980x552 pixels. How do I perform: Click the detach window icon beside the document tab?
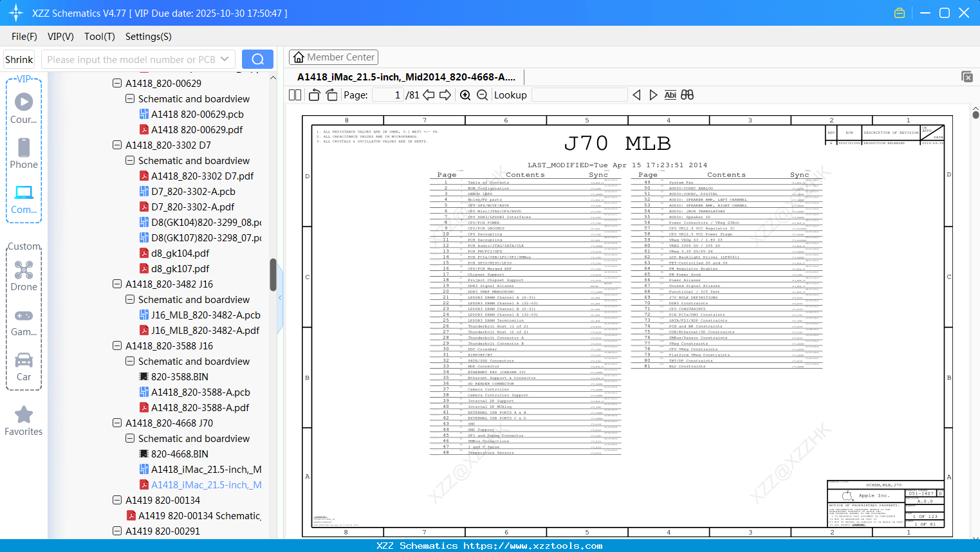pos(967,77)
